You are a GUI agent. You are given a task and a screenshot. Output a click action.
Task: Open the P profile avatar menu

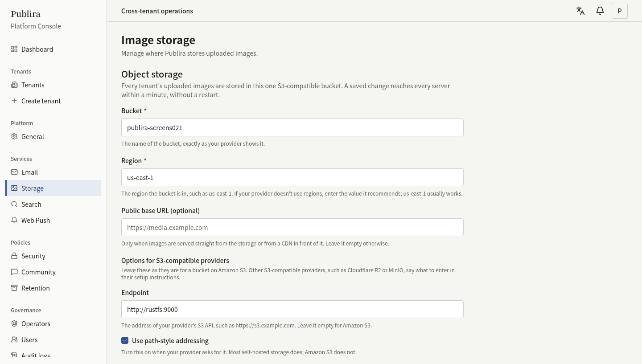(x=620, y=11)
